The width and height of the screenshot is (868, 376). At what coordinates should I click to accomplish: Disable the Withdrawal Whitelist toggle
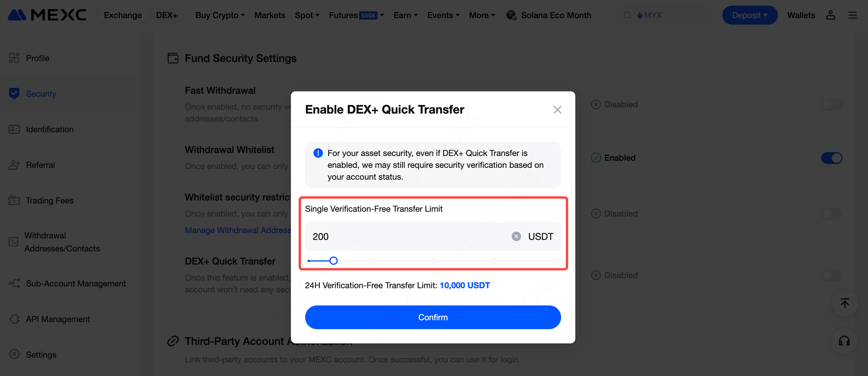click(831, 158)
